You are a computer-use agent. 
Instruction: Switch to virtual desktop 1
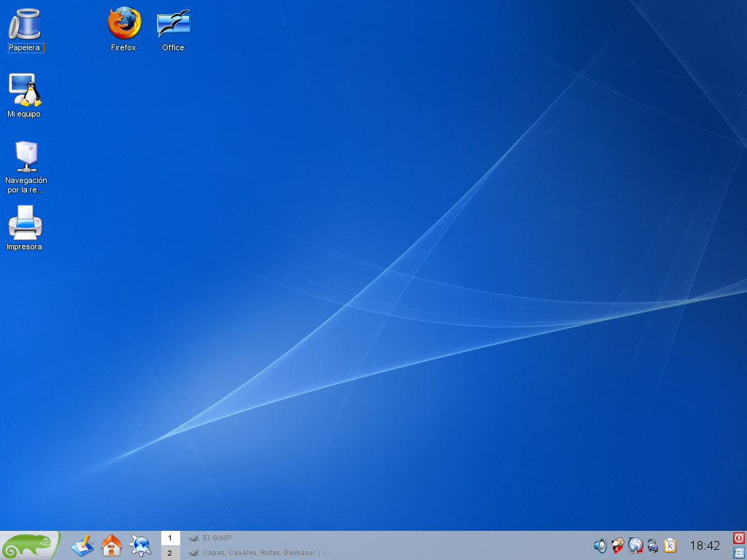[170, 538]
